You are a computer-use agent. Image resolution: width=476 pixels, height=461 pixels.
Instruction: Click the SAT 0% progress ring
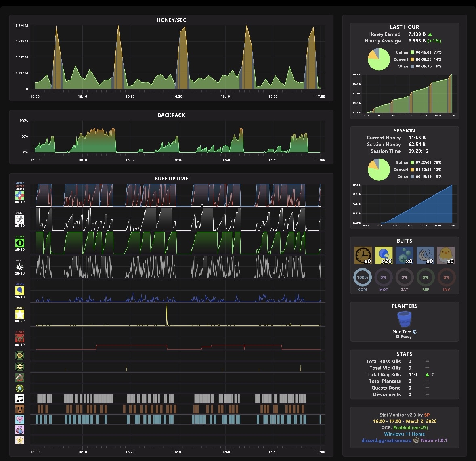405,277
